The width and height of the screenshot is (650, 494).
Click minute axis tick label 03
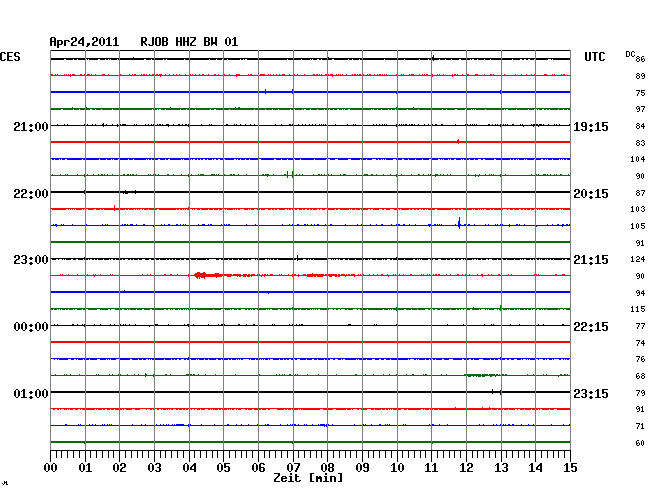(155, 468)
